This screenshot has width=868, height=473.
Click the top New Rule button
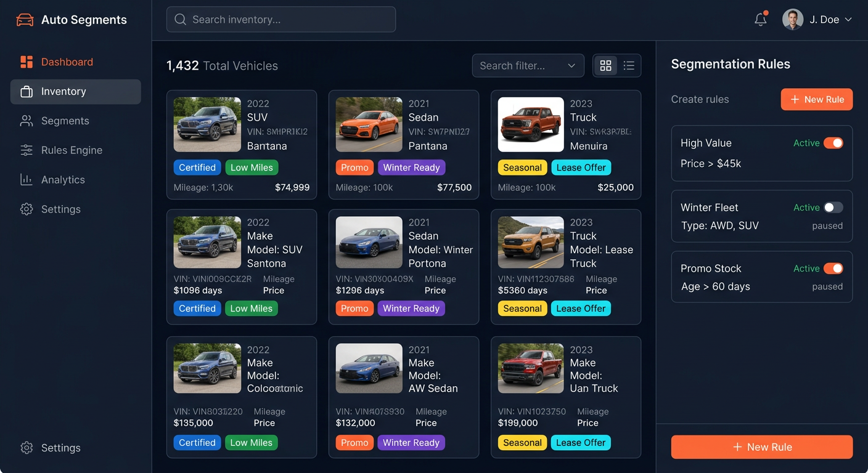pos(817,99)
